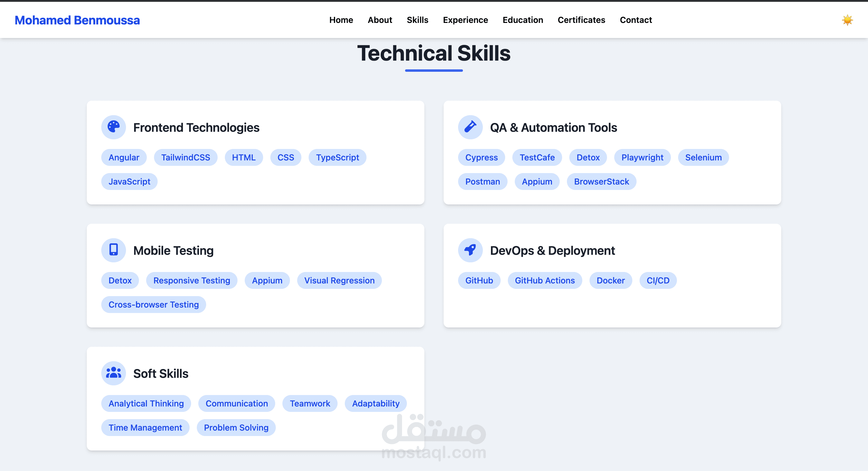Click the Angular skill tag
This screenshot has width=868, height=471.
pyautogui.click(x=124, y=157)
